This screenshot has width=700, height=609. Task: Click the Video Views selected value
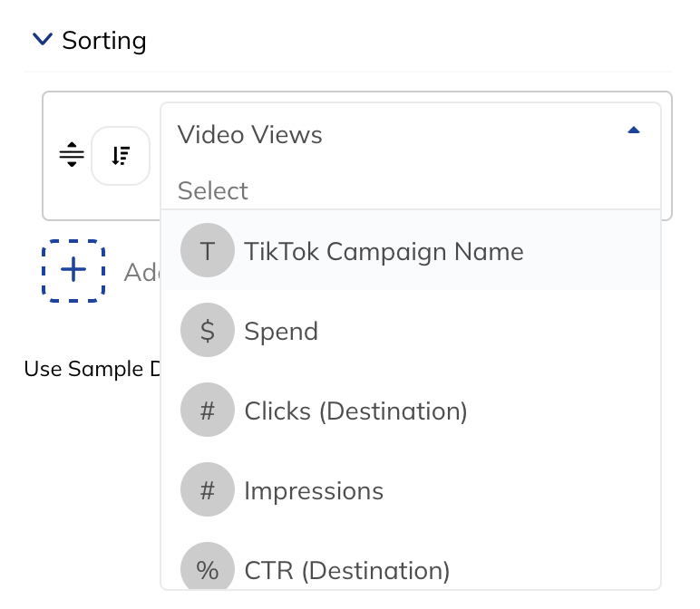249,134
